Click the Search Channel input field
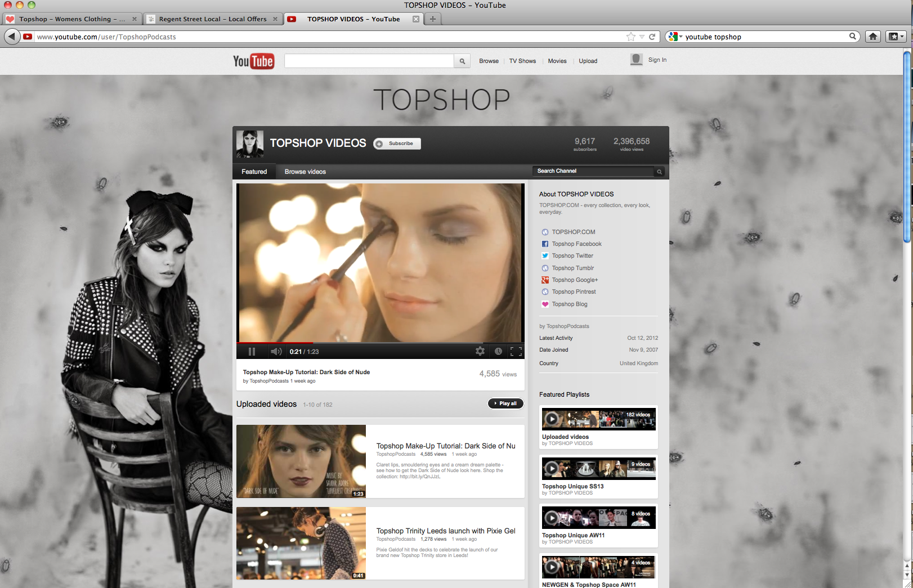913x588 pixels. coord(594,171)
